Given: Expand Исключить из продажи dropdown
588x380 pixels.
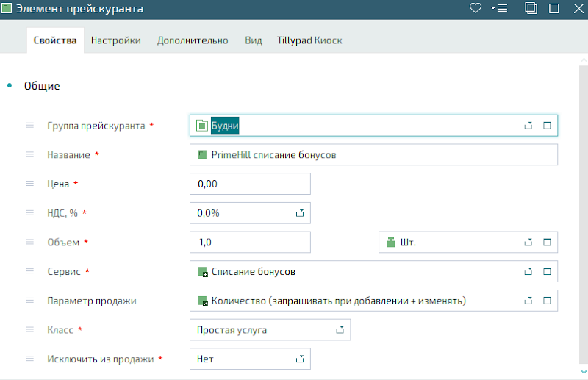Looking at the screenshot, I should pos(300,359).
